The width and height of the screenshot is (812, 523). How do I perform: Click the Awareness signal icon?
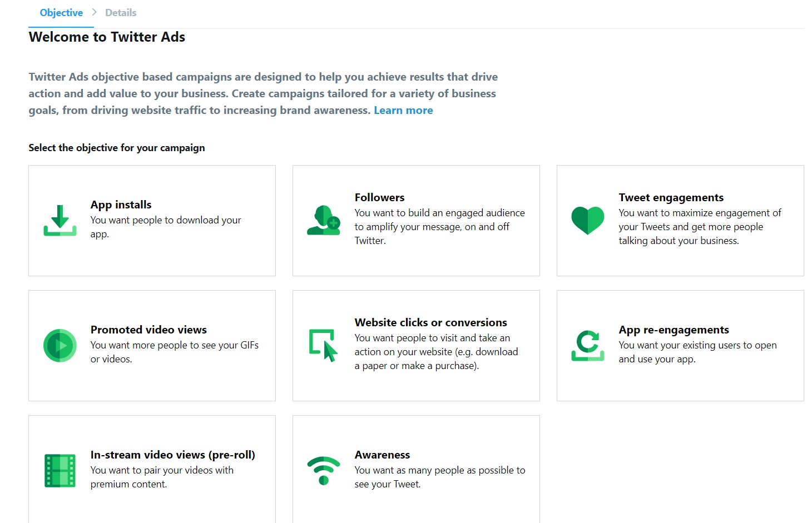(x=324, y=471)
